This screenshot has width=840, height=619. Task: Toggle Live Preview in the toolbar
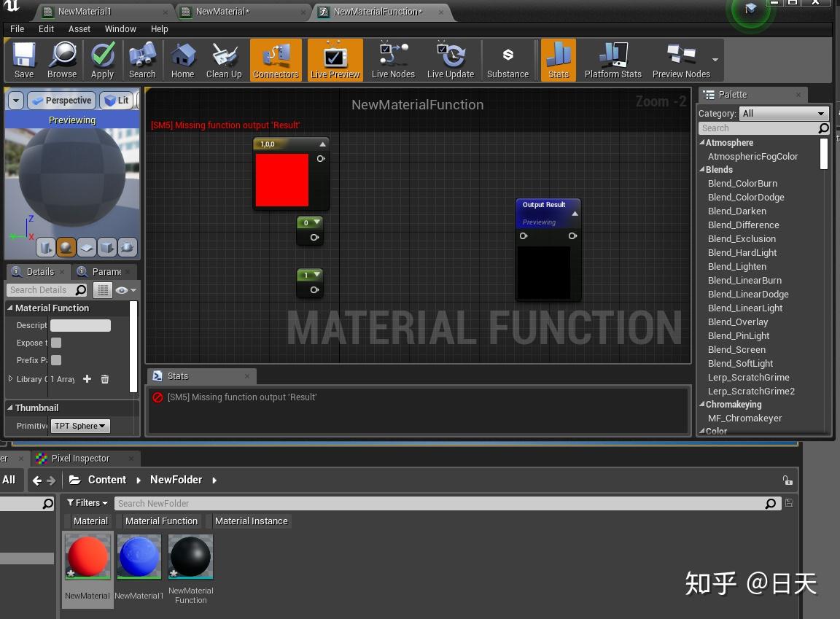(335, 60)
